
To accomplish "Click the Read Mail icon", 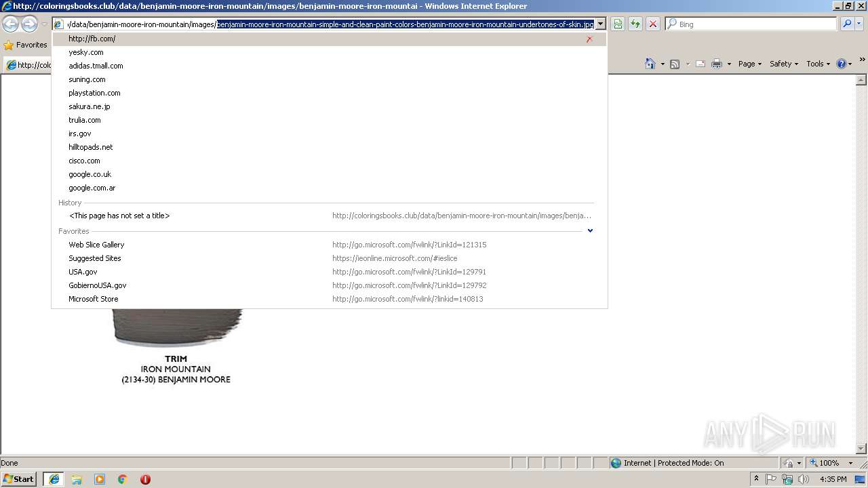I will 701,64.
